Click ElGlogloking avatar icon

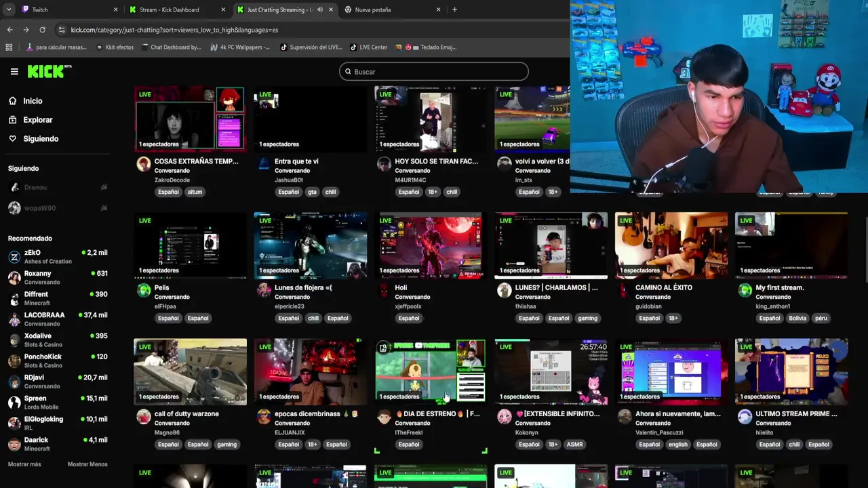click(x=14, y=424)
